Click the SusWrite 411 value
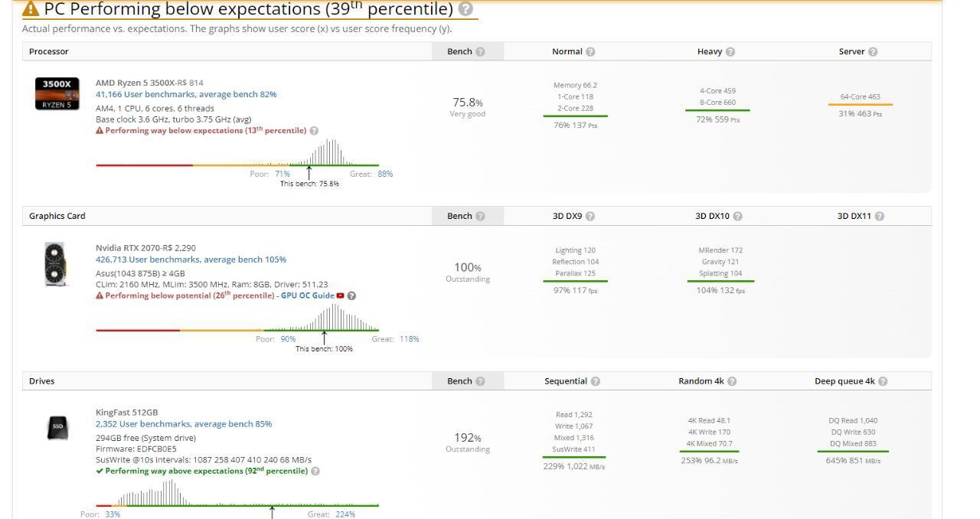The width and height of the screenshot is (980, 519). [x=574, y=450]
